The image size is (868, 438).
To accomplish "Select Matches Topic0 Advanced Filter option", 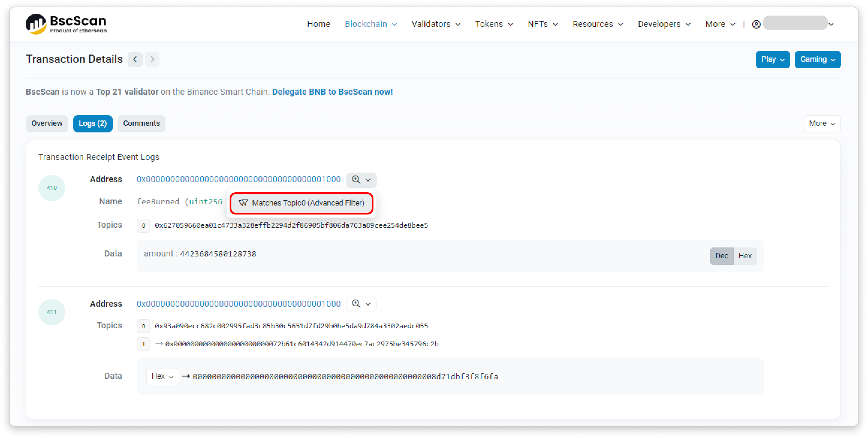I will [301, 203].
